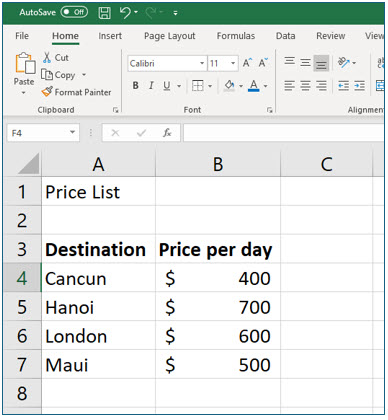Apply the blue Font Color
Screen dimensions: 388x420
[254, 86]
